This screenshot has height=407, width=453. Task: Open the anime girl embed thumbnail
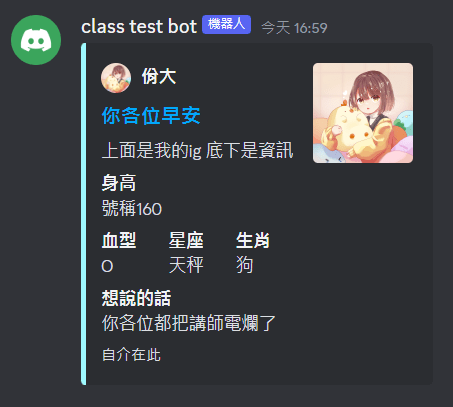(363, 113)
